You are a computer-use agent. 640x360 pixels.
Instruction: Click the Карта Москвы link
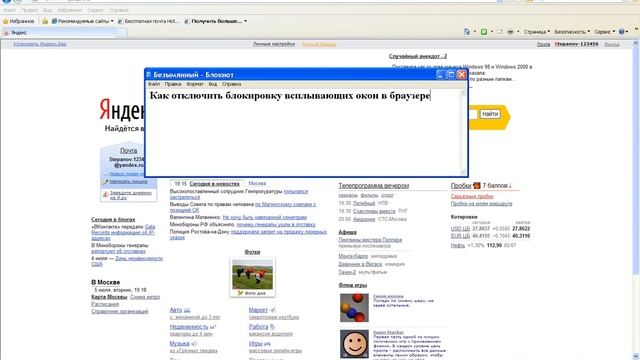tap(109, 297)
